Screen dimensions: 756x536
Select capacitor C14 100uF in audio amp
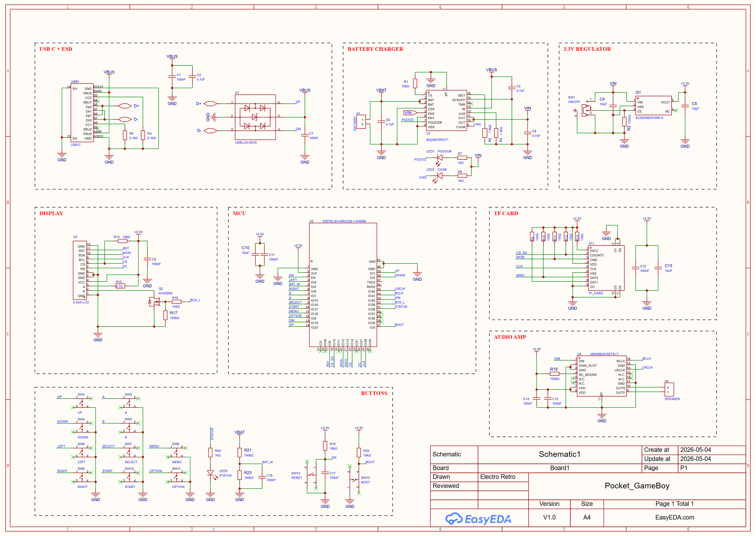pos(537,399)
